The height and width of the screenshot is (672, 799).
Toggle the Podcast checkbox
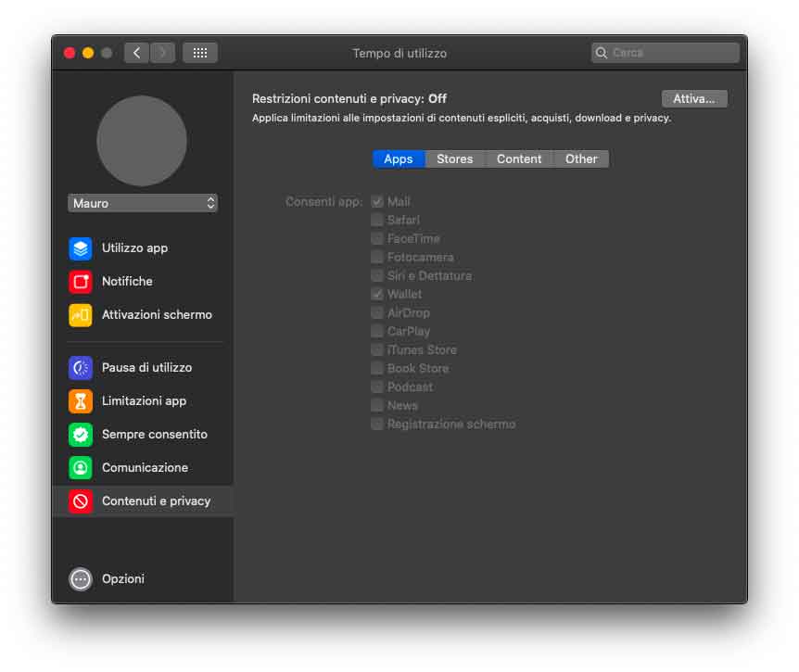(x=377, y=387)
